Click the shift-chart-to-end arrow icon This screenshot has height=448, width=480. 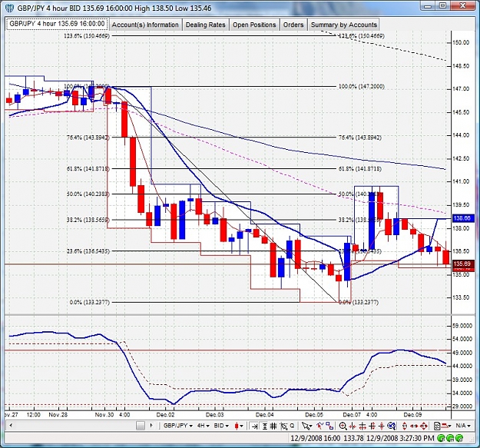[254, 426]
